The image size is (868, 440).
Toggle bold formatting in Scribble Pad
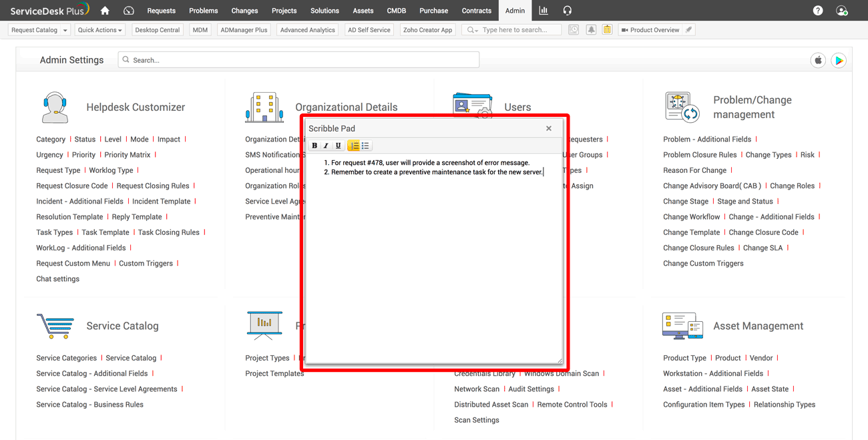click(314, 146)
